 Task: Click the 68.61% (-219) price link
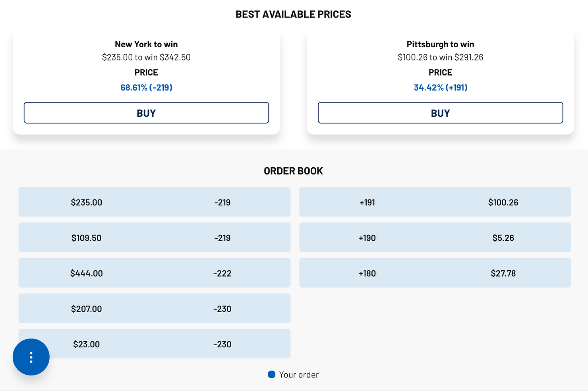[146, 87]
